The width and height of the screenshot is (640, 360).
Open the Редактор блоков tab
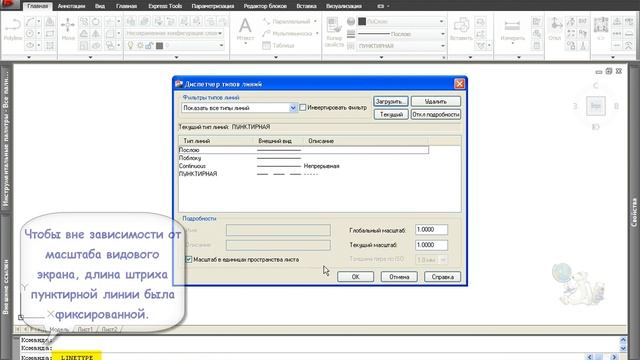pos(265,6)
